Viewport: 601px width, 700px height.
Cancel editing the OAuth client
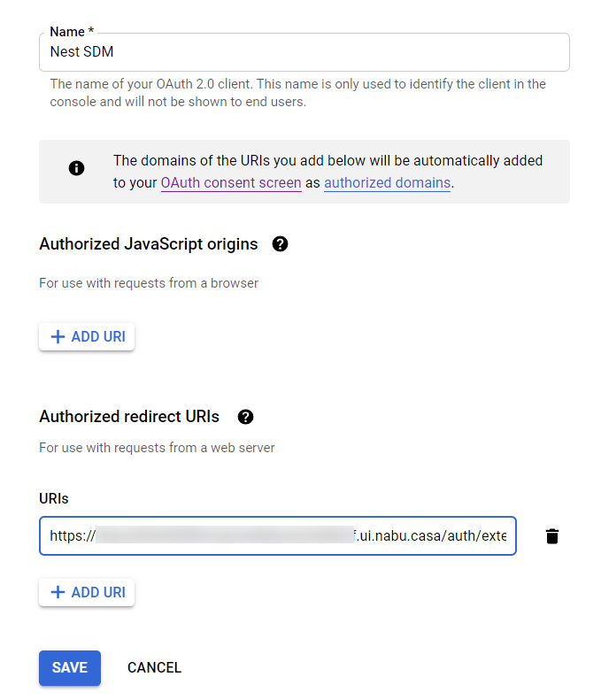[154, 668]
